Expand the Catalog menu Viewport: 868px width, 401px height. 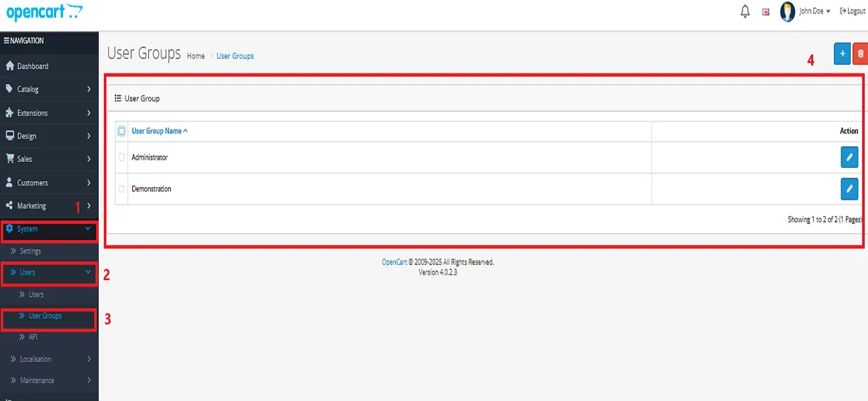click(x=48, y=89)
